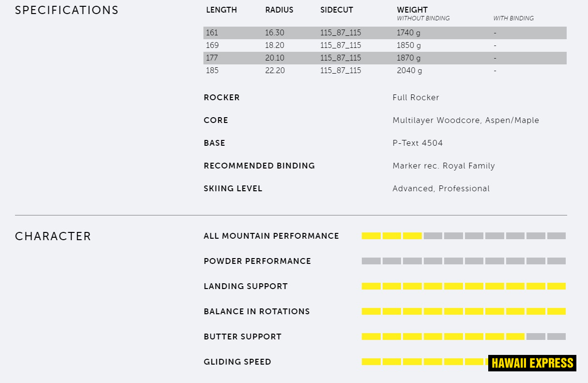This screenshot has width=588, height=383.
Task: Click the Specifications section heading
Action: (x=67, y=10)
